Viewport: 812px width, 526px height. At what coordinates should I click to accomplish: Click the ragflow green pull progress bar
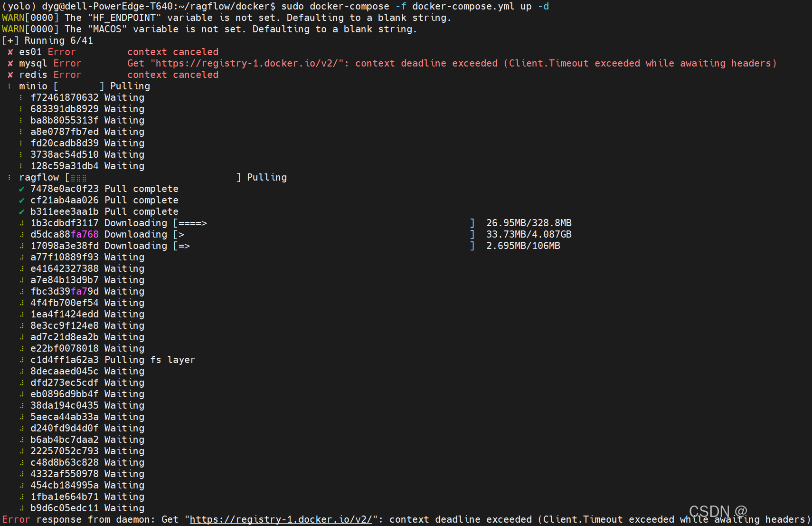pos(152,177)
